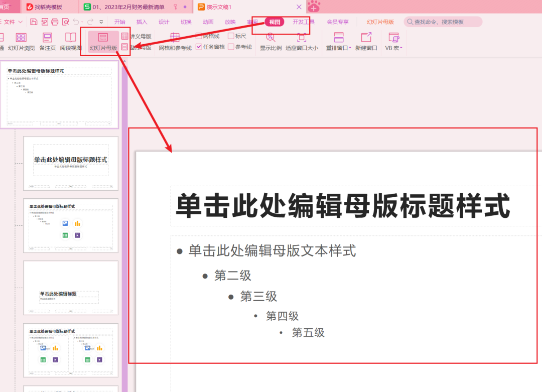Click the 幻灯片母版 slide master button

point(103,42)
